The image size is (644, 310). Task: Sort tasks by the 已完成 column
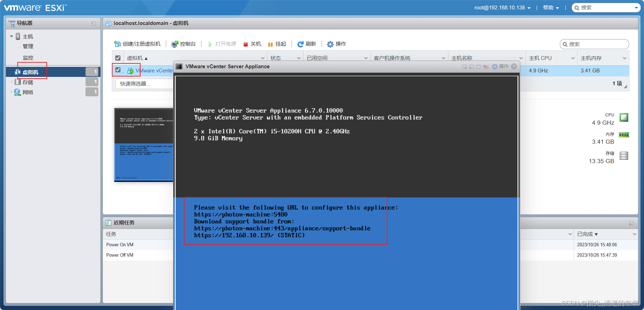click(587, 234)
